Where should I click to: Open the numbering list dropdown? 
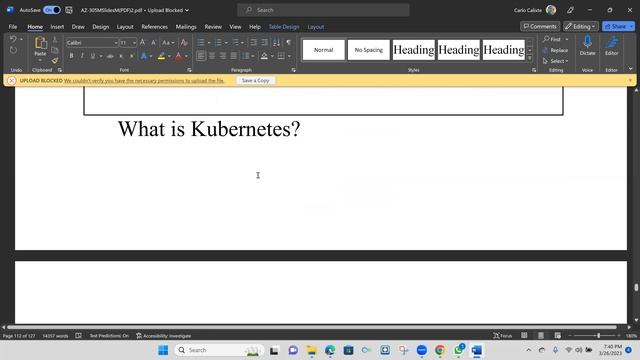(226, 42)
